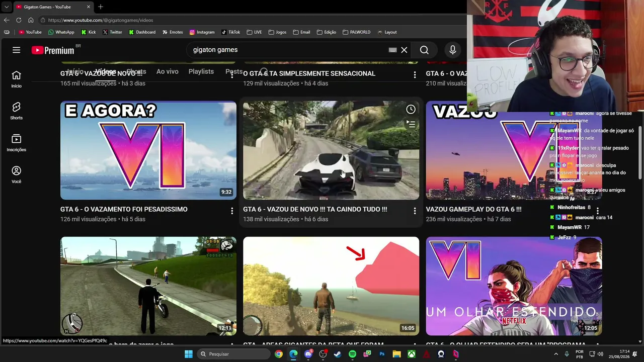Open Spotify from the taskbar
Viewport: 644px width, 362px height.
pos(352,354)
